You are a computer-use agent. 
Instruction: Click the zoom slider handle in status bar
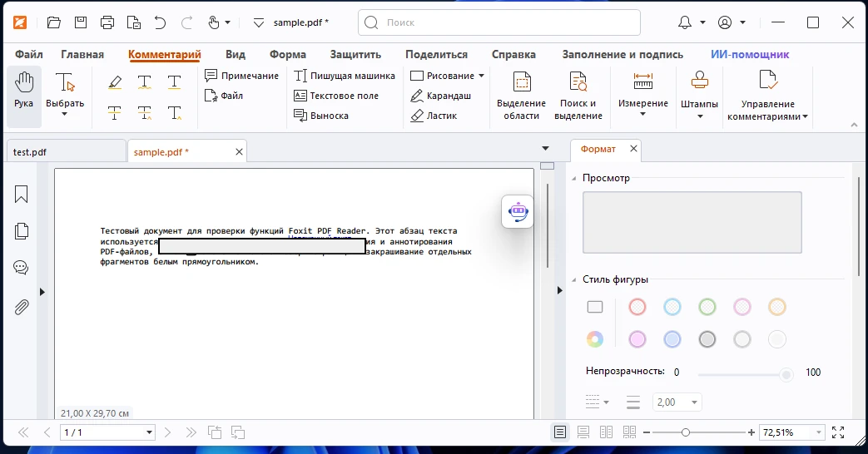tap(685, 432)
